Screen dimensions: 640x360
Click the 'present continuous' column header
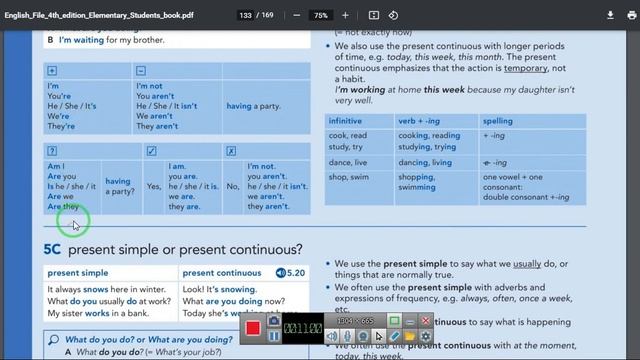222,273
